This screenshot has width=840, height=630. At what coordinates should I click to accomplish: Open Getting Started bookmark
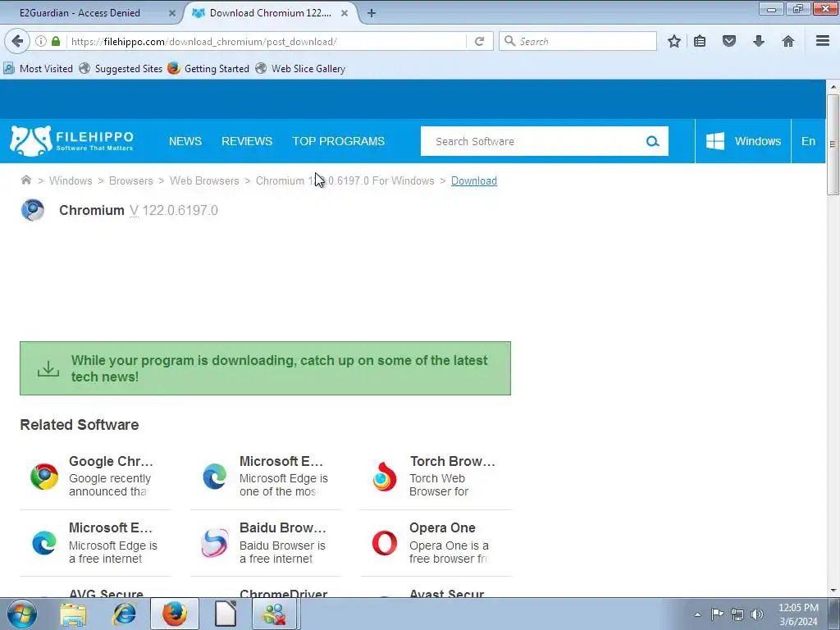208,69
